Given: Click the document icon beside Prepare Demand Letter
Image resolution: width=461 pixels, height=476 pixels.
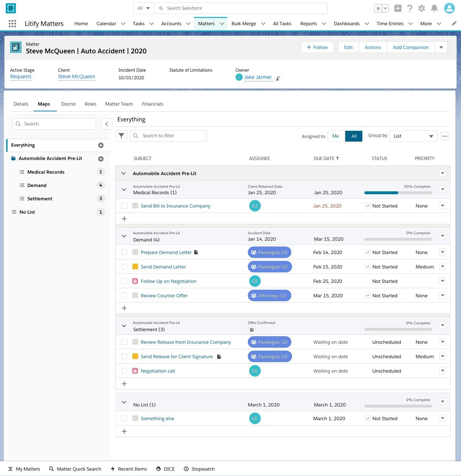Looking at the screenshot, I should click(196, 252).
